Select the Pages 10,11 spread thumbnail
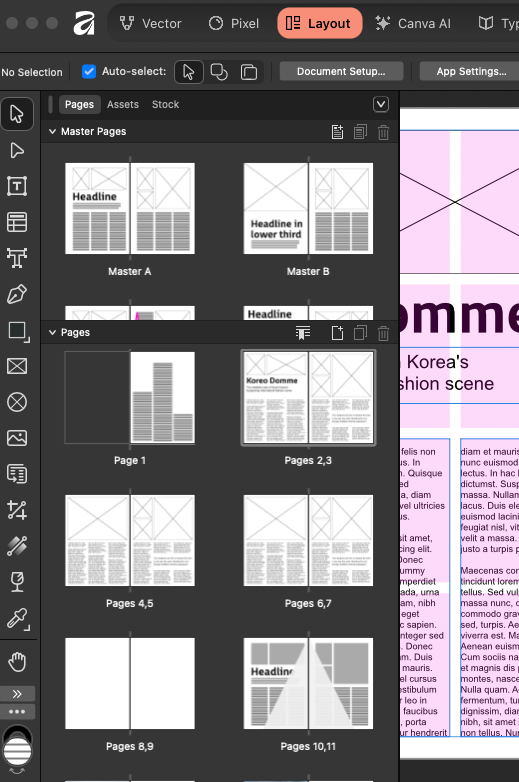 click(308, 683)
